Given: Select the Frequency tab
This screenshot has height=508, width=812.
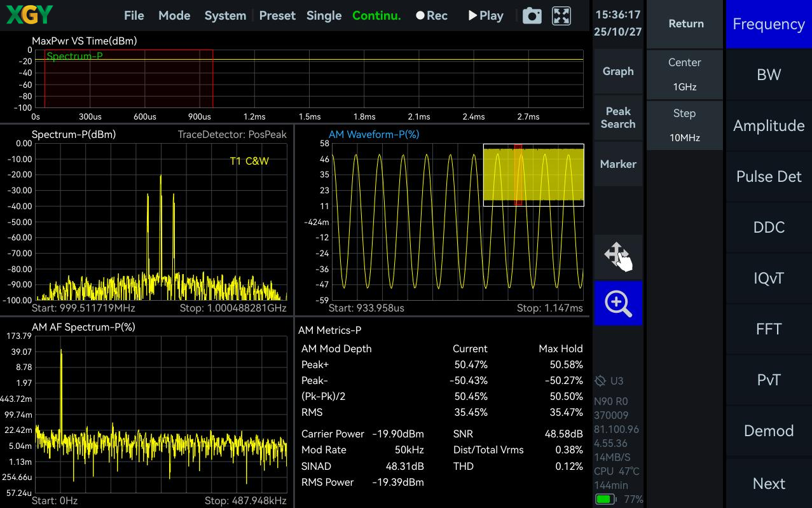Looking at the screenshot, I should click(769, 24).
